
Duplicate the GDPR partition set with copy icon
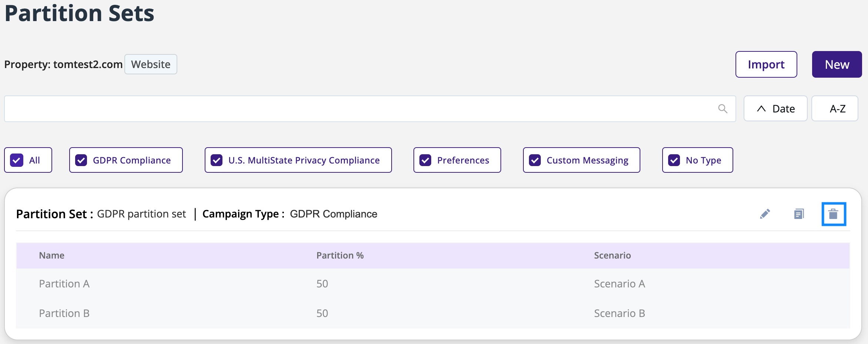[x=799, y=214]
